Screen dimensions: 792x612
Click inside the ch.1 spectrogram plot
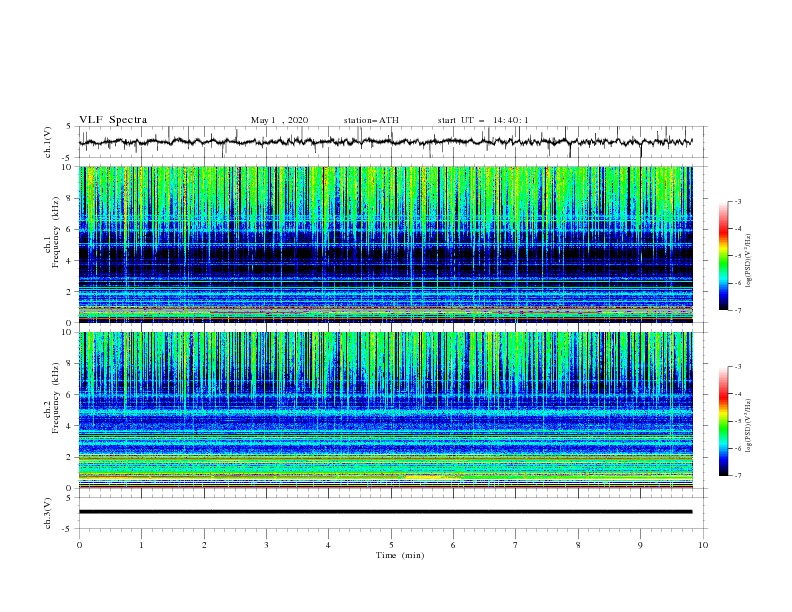pos(385,244)
